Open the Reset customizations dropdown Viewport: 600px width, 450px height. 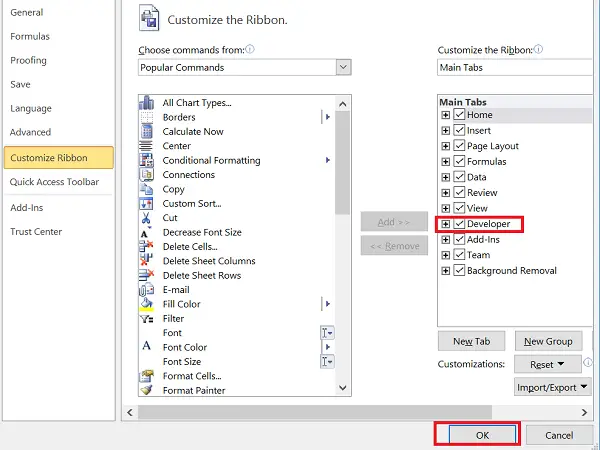[548, 364]
